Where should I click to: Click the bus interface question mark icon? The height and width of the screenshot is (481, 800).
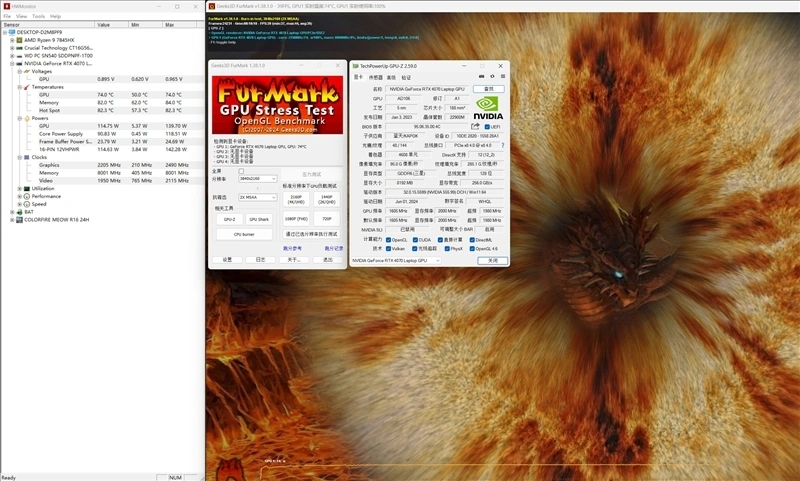[501, 145]
